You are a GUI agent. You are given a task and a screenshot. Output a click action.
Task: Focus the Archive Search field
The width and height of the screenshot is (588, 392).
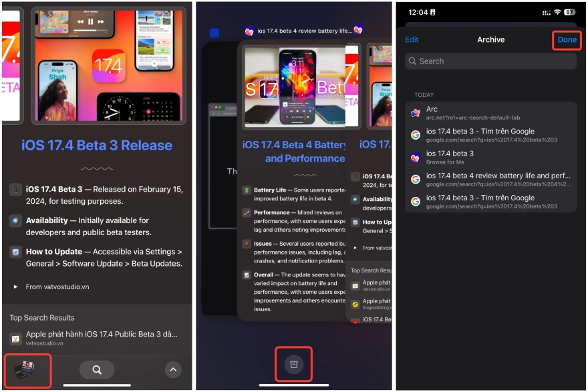point(490,61)
